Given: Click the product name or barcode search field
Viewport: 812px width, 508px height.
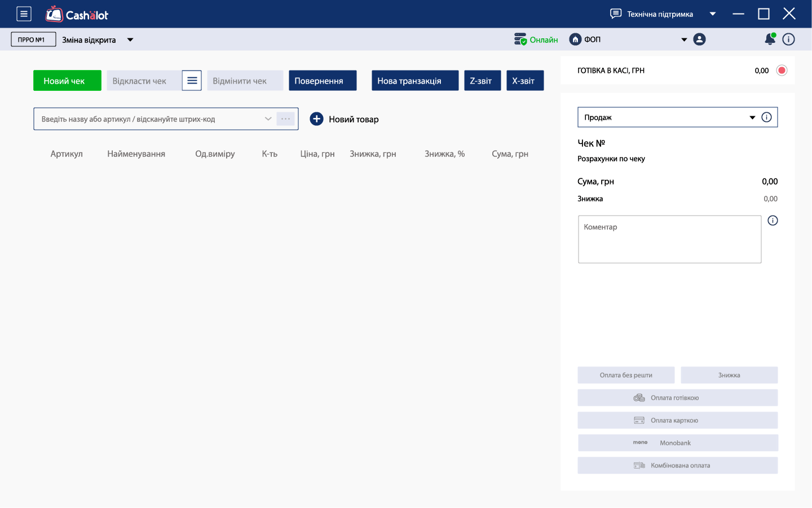Looking at the screenshot, I should [149, 119].
